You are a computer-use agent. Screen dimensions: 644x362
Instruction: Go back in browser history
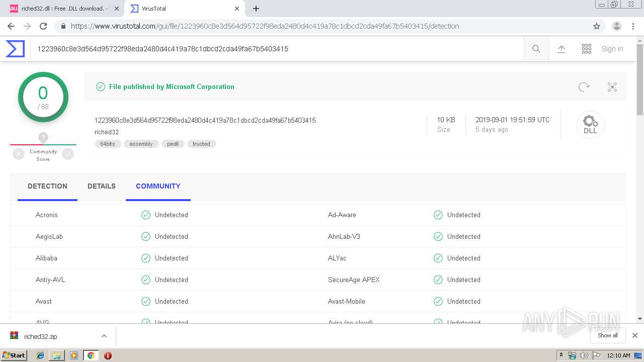11,26
